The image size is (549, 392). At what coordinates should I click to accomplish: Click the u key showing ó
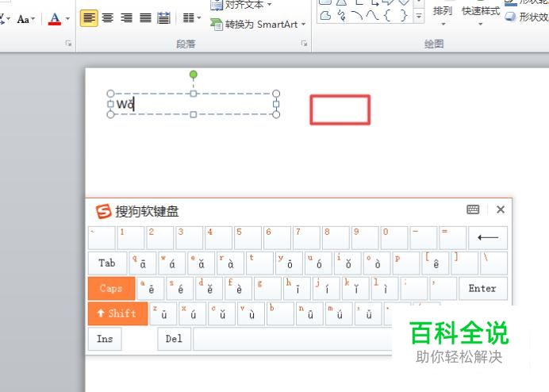click(318, 263)
